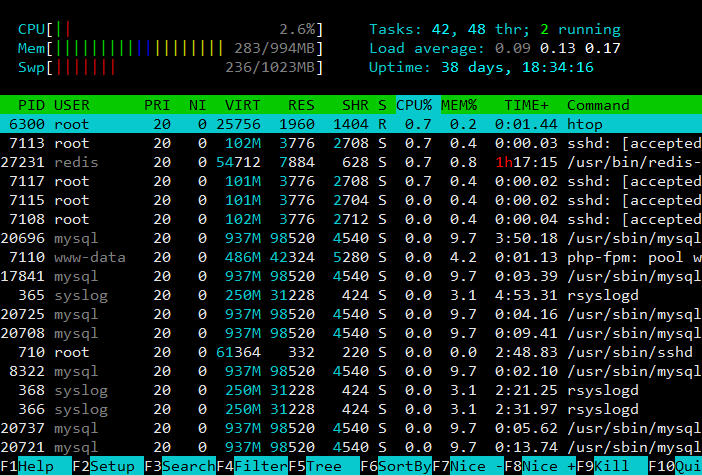Select the highlighted CPU% column header

(x=414, y=105)
